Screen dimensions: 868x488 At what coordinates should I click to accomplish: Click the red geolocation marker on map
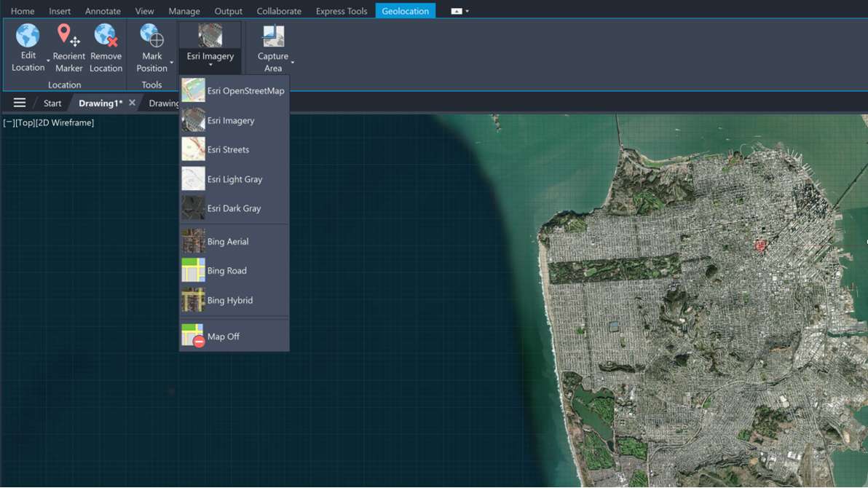pyautogui.click(x=761, y=245)
